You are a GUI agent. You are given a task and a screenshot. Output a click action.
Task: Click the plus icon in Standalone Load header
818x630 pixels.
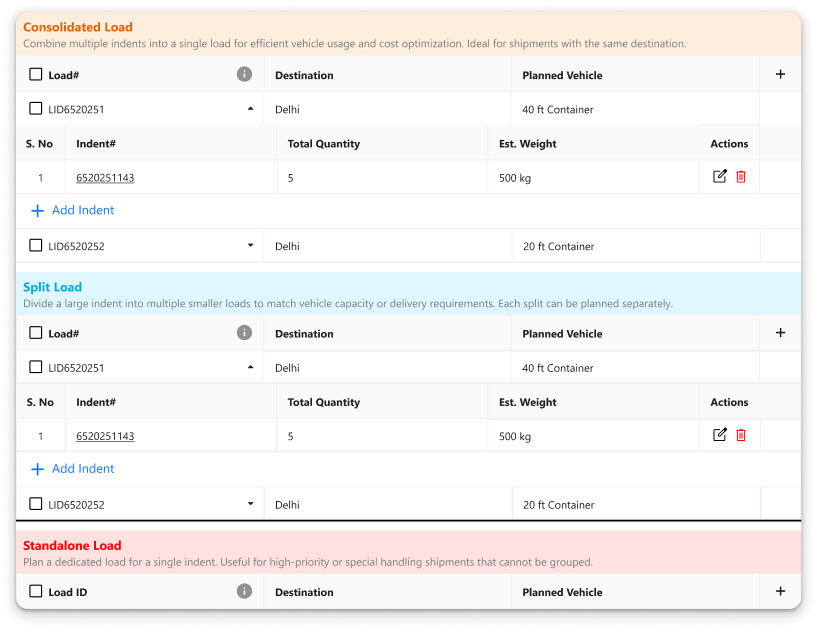click(780, 591)
